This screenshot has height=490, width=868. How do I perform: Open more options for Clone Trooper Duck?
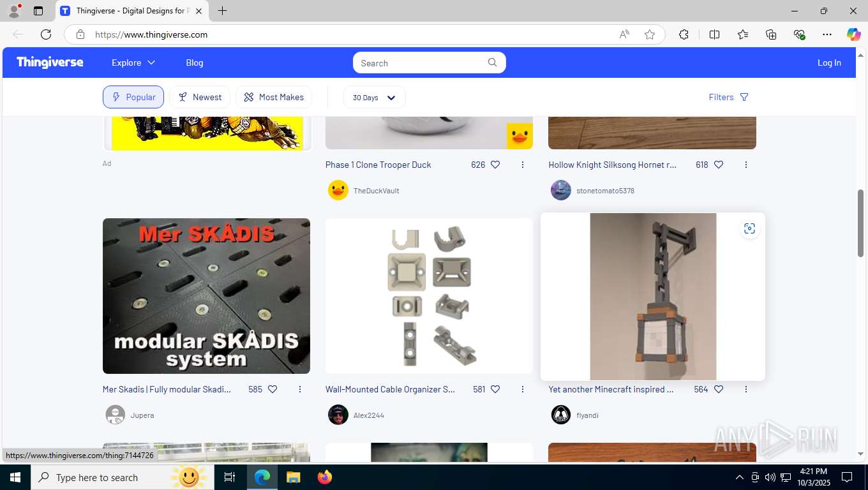523,165
